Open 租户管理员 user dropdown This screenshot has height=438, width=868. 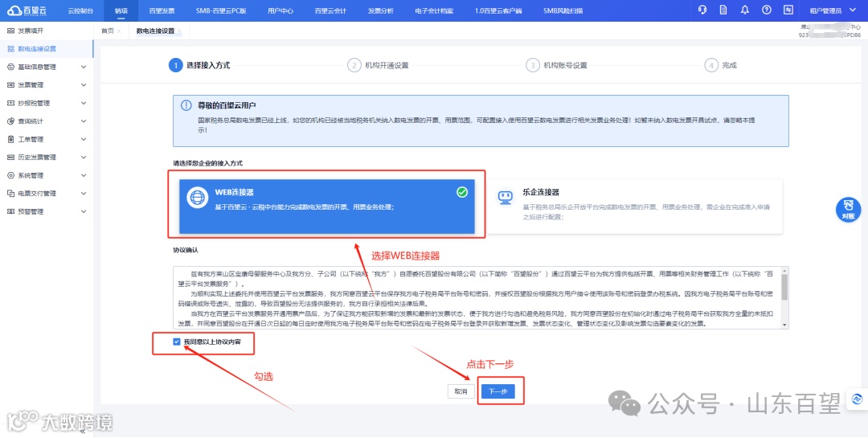(833, 10)
